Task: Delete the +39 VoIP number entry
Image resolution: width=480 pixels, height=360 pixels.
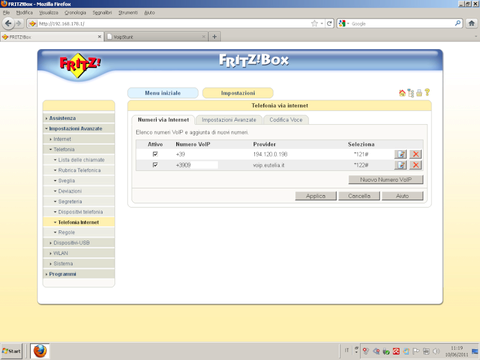Action: pyautogui.click(x=416, y=154)
